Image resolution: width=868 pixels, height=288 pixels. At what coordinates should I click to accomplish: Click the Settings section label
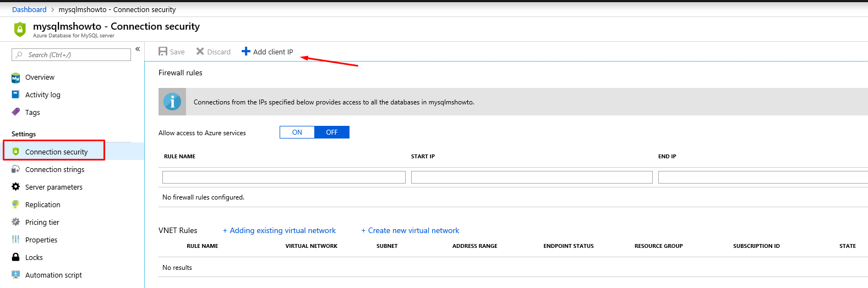point(24,134)
